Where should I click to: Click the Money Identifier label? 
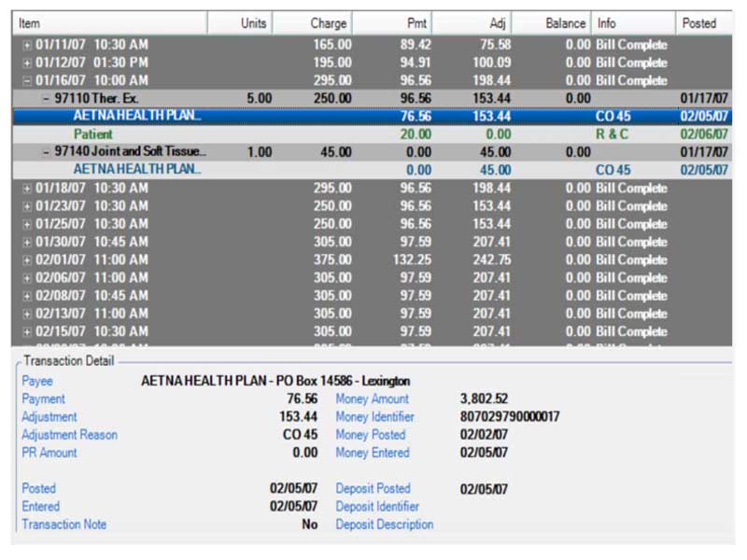[375, 417]
